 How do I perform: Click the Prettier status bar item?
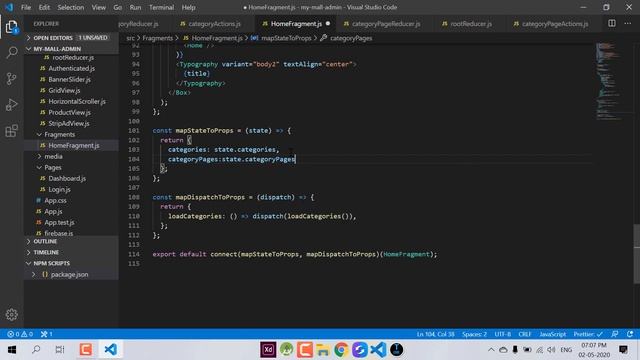(588, 334)
